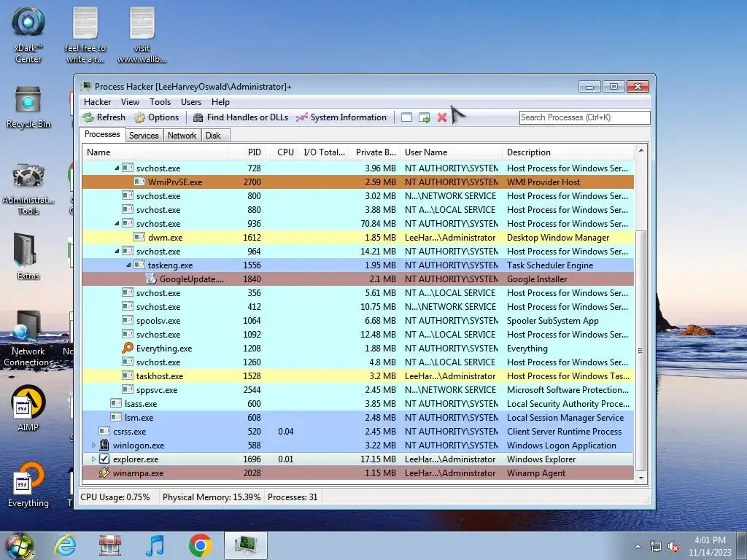747x560 pixels.
Task: Open the View menu
Action: (130, 102)
